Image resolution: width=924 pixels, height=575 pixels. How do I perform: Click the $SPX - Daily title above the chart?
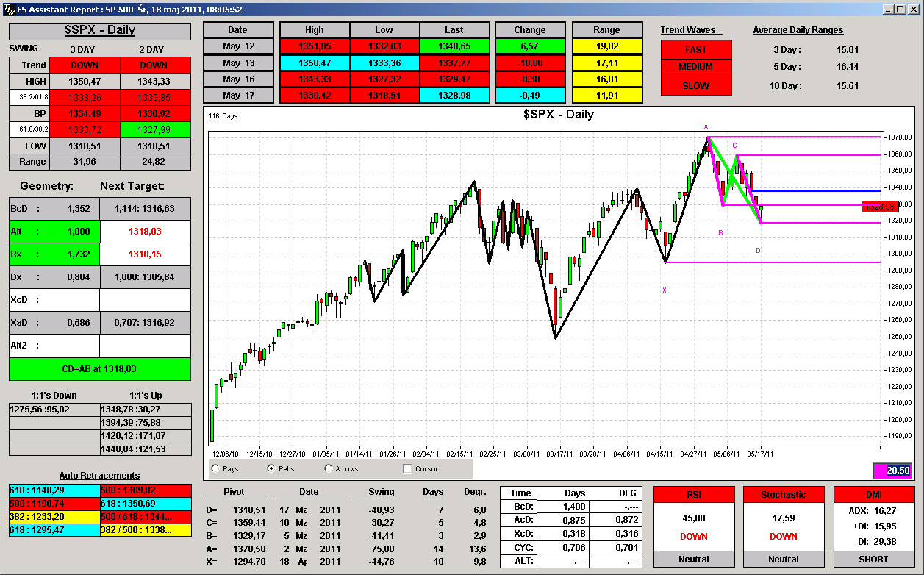click(558, 114)
